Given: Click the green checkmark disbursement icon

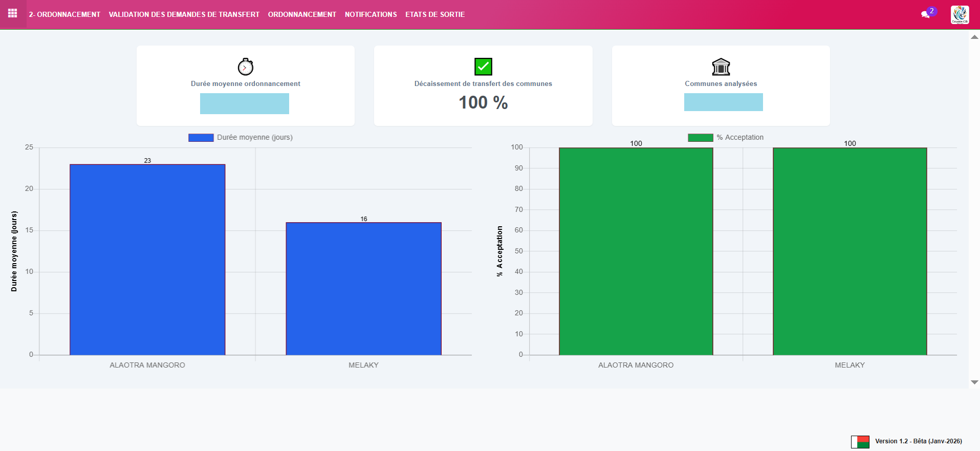Looking at the screenshot, I should point(483,67).
